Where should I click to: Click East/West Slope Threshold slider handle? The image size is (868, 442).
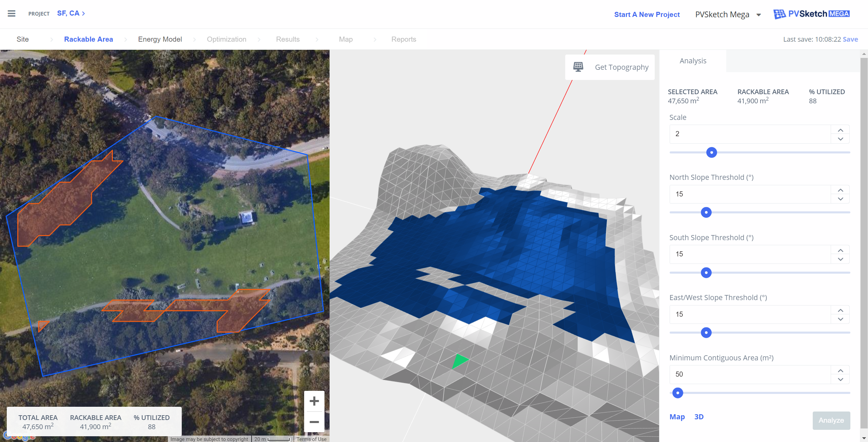point(706,333)
